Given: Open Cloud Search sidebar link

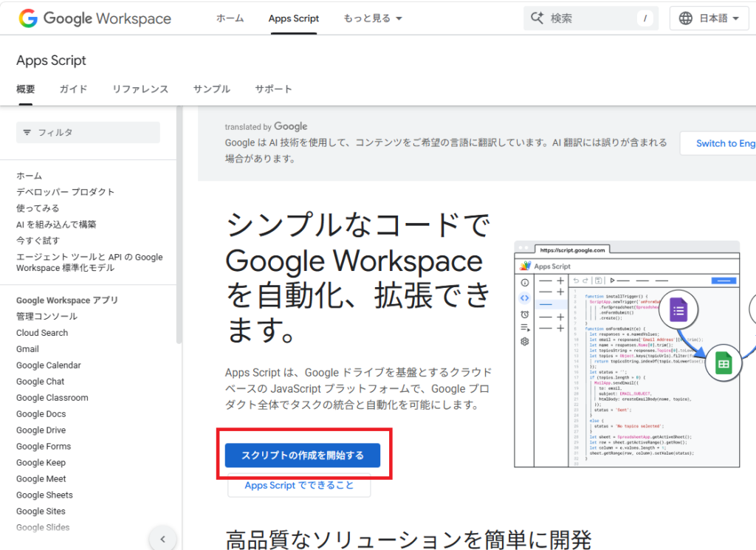Looking at the screenshot, I should click(42, 333).
